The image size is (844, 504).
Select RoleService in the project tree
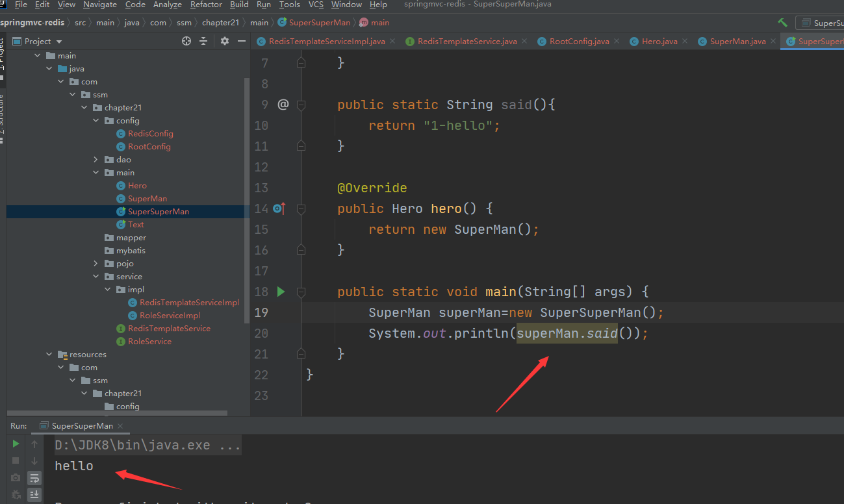pyautogui.click(x=149, y=342)
